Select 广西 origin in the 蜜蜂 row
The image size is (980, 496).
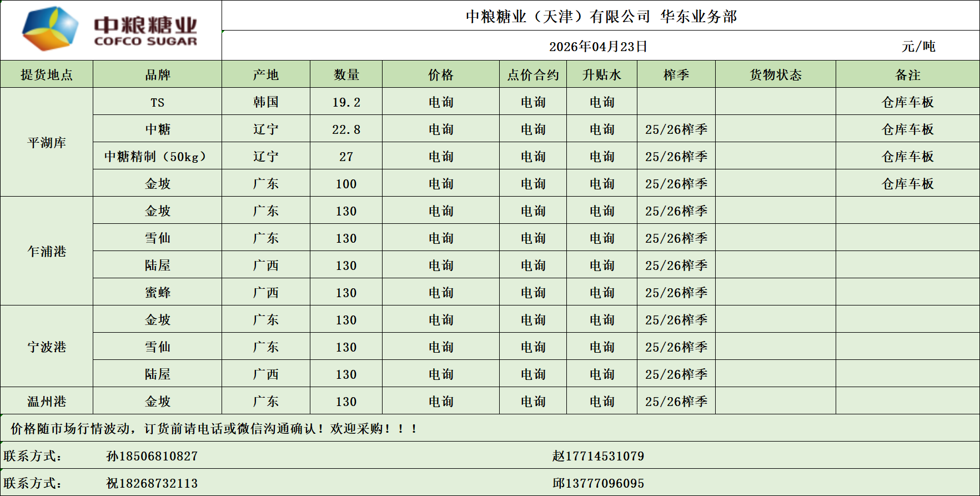(266, 293)
